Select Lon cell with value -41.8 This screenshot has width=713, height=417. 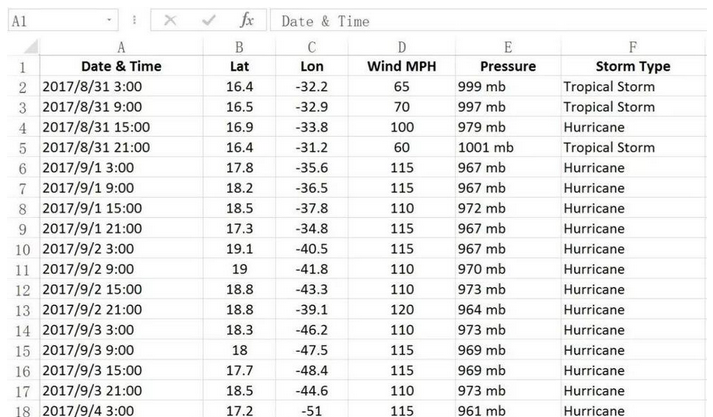(311, 269)
